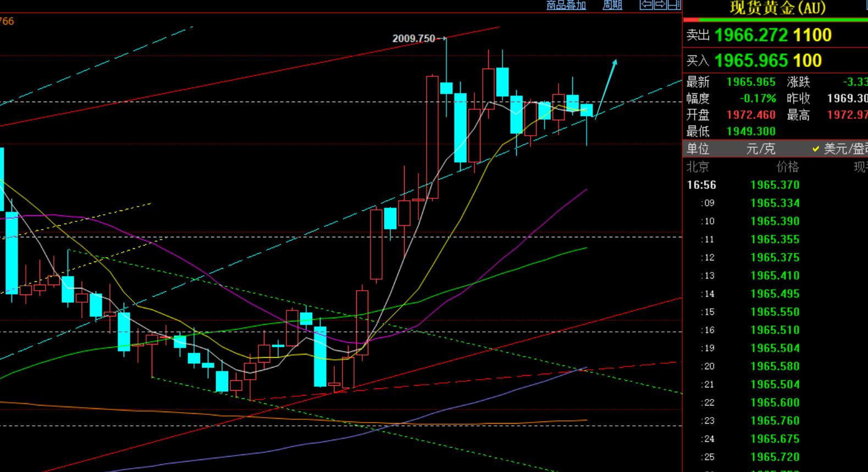The width and height of the screenshot is (868, 472).
Task: Select the sell volume 1100
Action: (x=812, y=35)
